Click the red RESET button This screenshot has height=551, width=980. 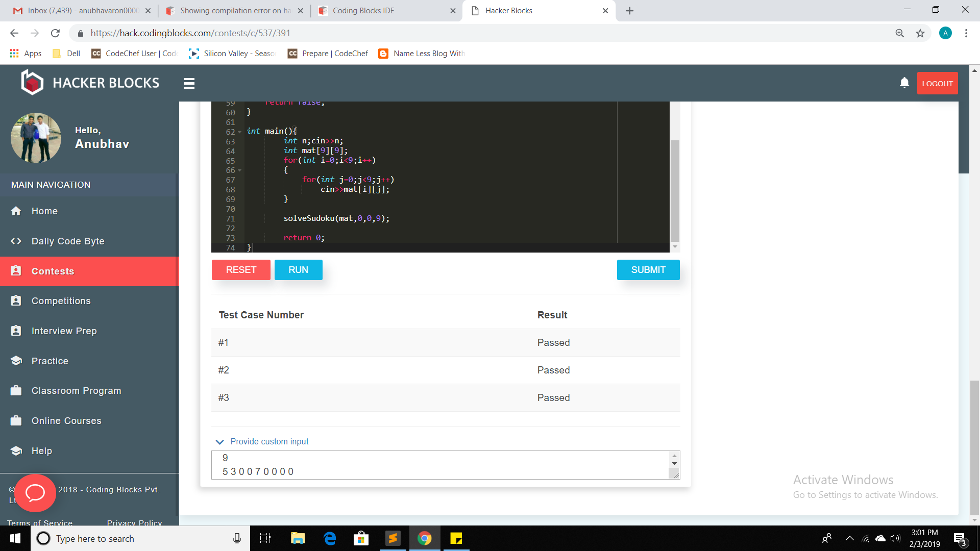click(x=241, y=270)
